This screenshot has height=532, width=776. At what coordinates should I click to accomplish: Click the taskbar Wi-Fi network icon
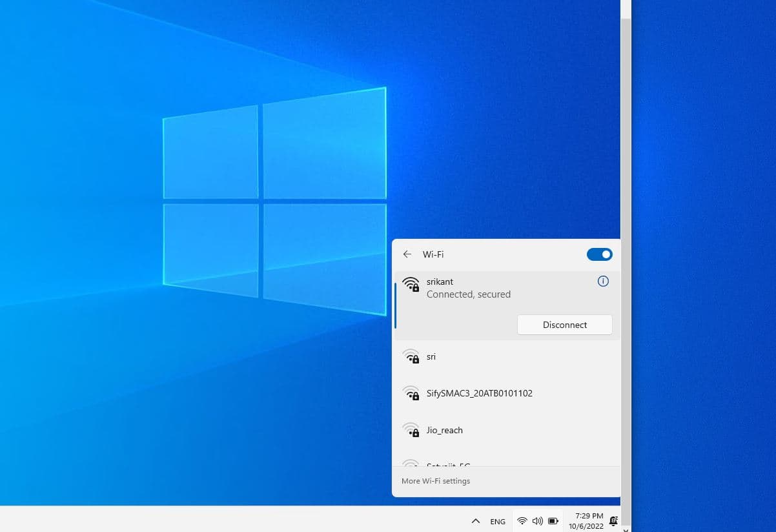tap(522, 520)
